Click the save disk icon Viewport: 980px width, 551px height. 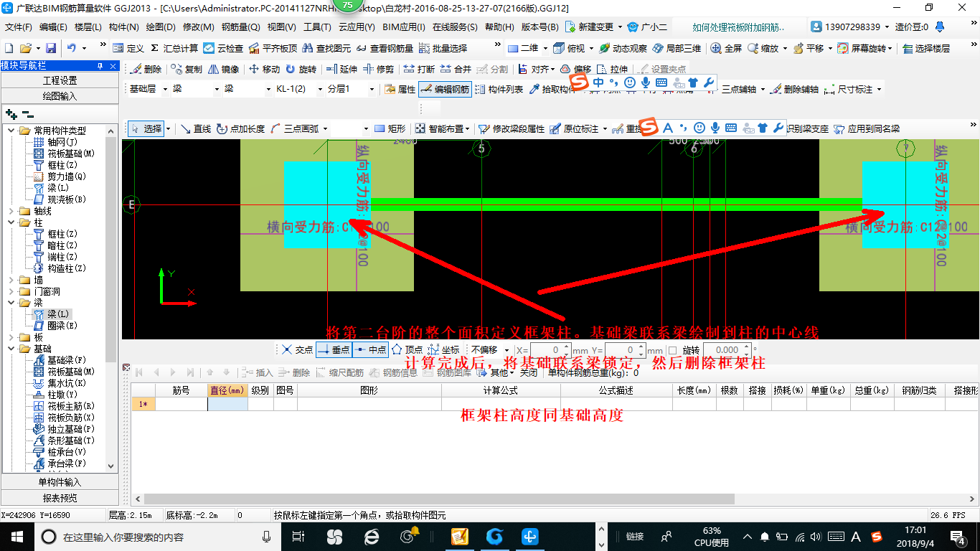coord(51,48)
